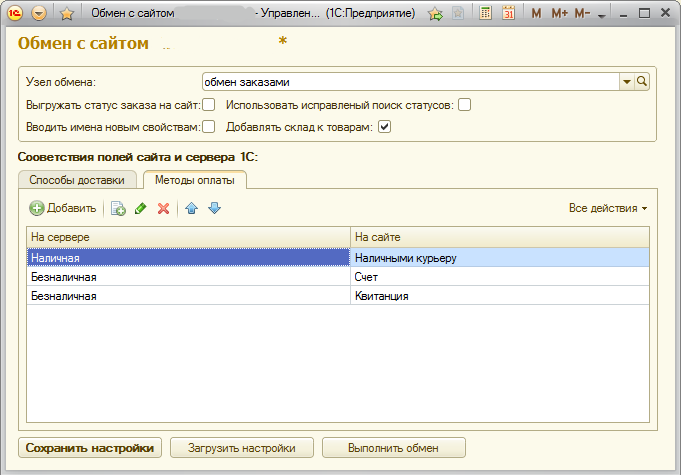Select the Счет cell
Viewport: 681px width, 475px height.
[x=500, y=277]
